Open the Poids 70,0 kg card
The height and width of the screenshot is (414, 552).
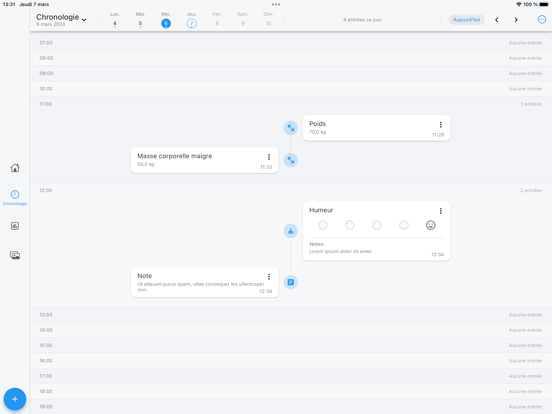(x=376, y=128)
